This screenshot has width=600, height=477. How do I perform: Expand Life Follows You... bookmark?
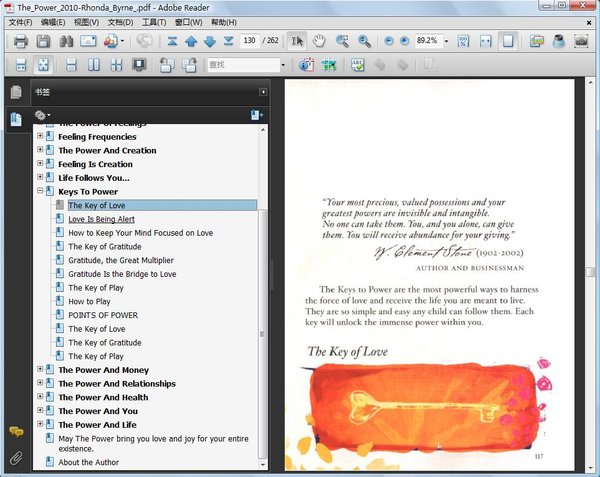40,177
